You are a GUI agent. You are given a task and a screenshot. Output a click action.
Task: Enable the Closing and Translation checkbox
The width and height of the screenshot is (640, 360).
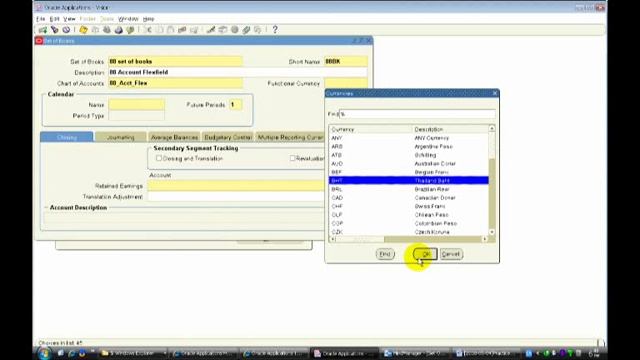[x=159, y=158]
